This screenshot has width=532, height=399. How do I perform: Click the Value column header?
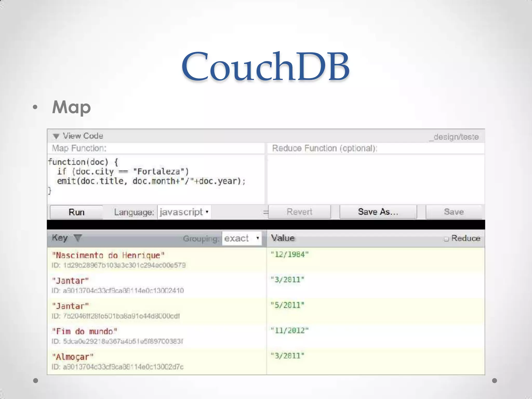[x=283, y=238]
